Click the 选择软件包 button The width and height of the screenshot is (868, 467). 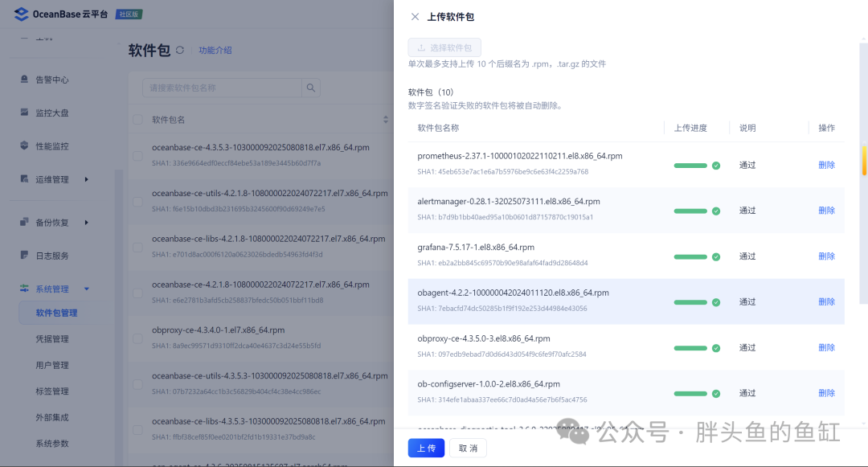(444, 47)
